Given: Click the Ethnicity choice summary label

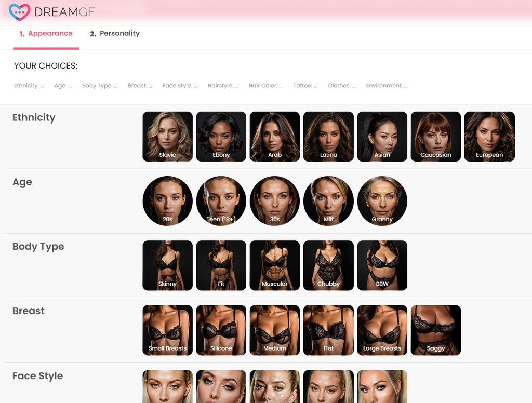Looking at the screenshot, I should [29, 86].
